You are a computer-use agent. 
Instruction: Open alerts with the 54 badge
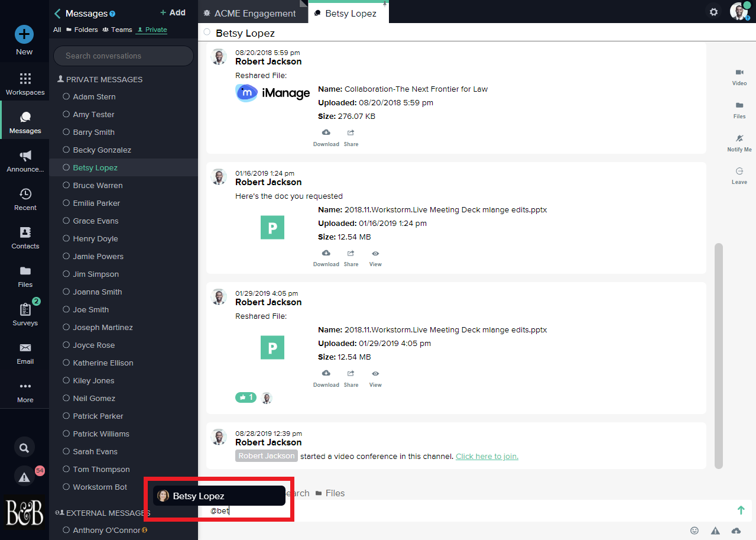click(24, 477)
